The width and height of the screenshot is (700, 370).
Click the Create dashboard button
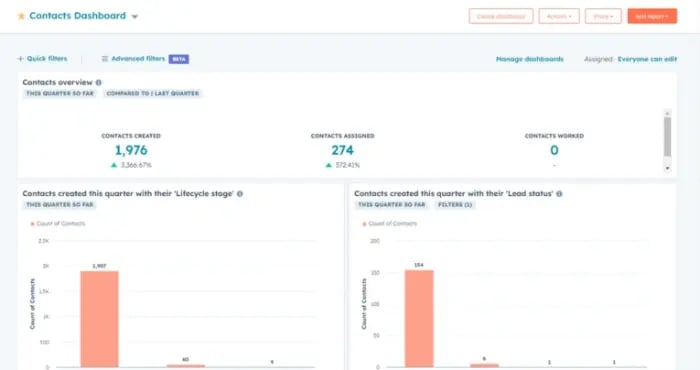(x=501, y=16)
